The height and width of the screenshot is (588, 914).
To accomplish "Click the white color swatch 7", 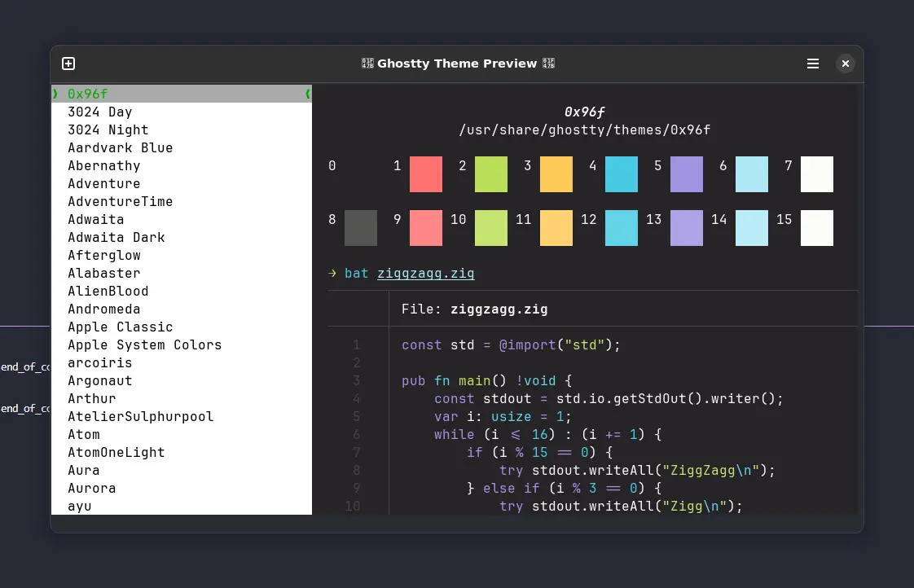I will coord(817,174).
